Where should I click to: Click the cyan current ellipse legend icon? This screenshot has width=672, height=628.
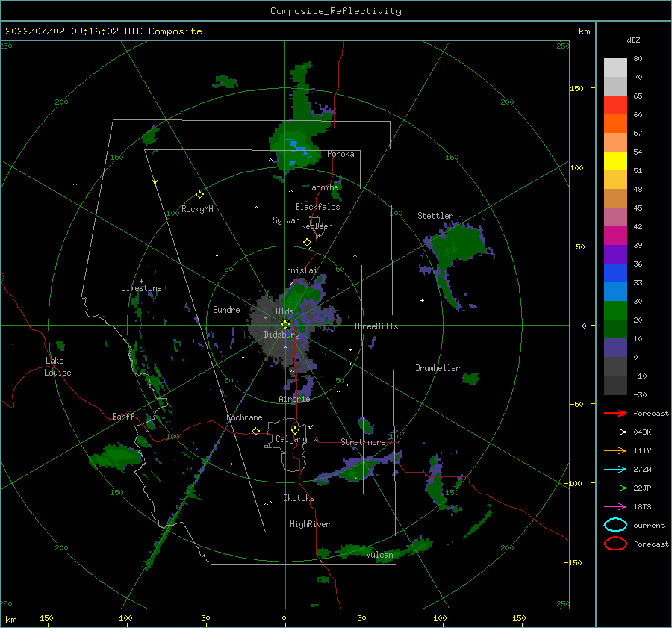(x=615, y=525)
